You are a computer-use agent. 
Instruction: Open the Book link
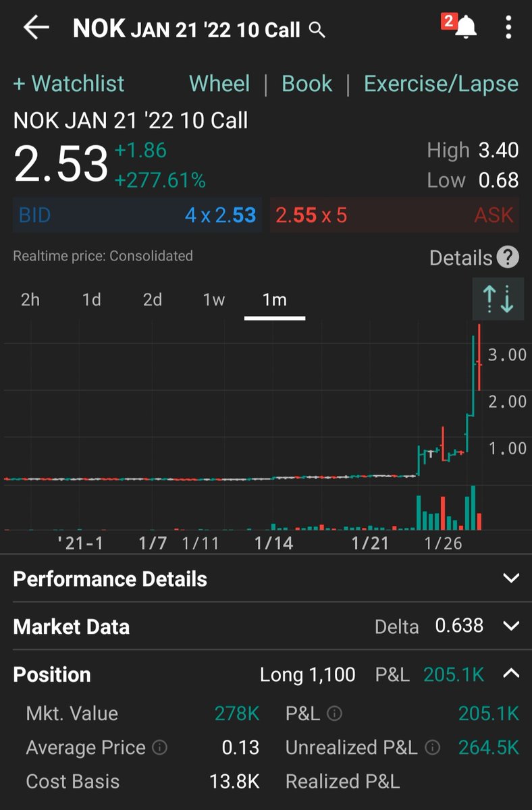[x=307, y=84]
